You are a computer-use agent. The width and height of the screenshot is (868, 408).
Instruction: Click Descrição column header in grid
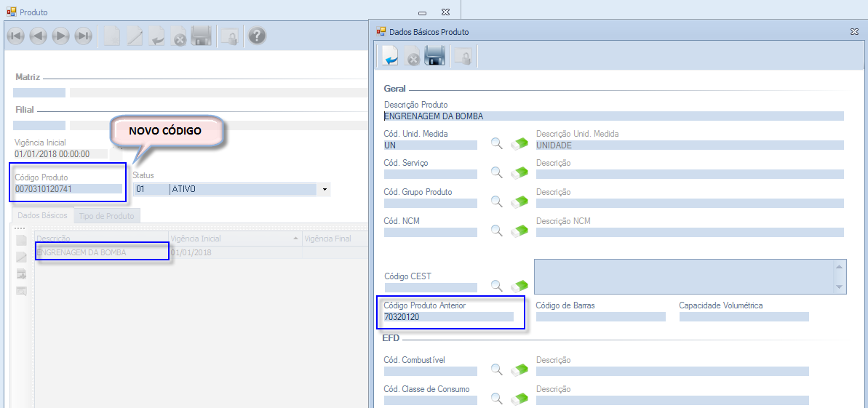point(102,239)
